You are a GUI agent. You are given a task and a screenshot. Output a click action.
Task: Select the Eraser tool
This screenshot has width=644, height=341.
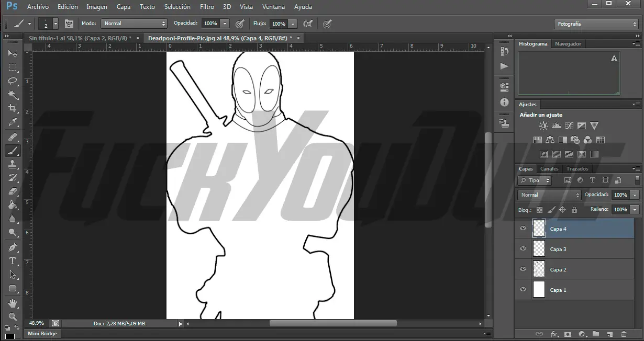(13, 191)
